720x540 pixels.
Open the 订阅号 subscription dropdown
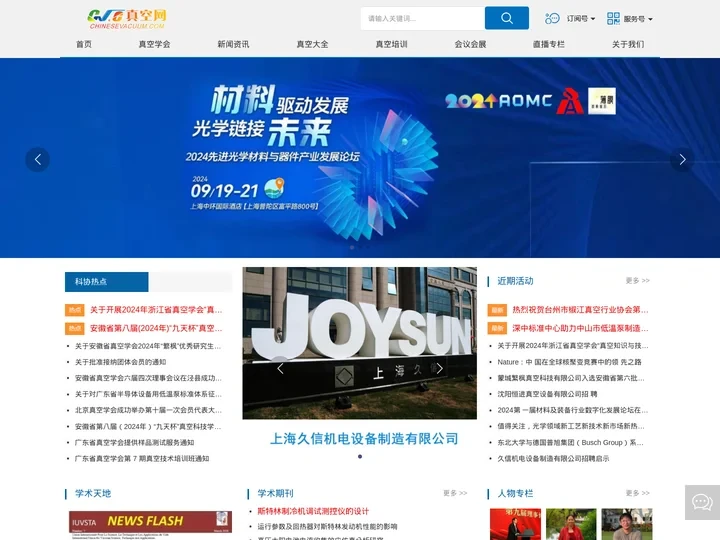click(x=580, y=19)
